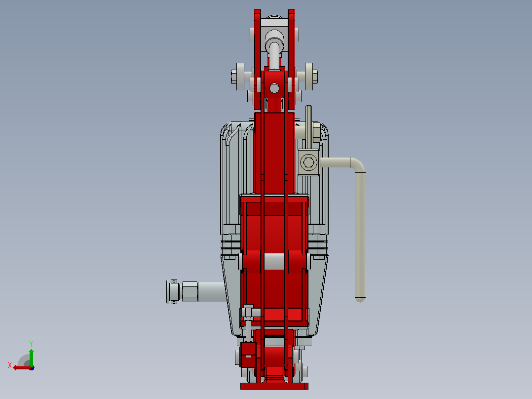Screen dimensions: 532x399
Task: Click the red X axis arrow of the triad
Action: pyautogui.click(x=22, y=367)
